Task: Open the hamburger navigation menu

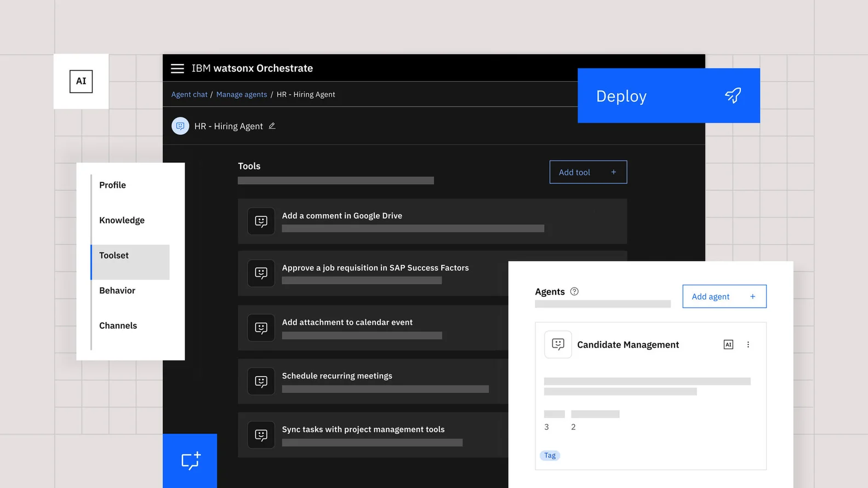Action: (x=177, y=68)
